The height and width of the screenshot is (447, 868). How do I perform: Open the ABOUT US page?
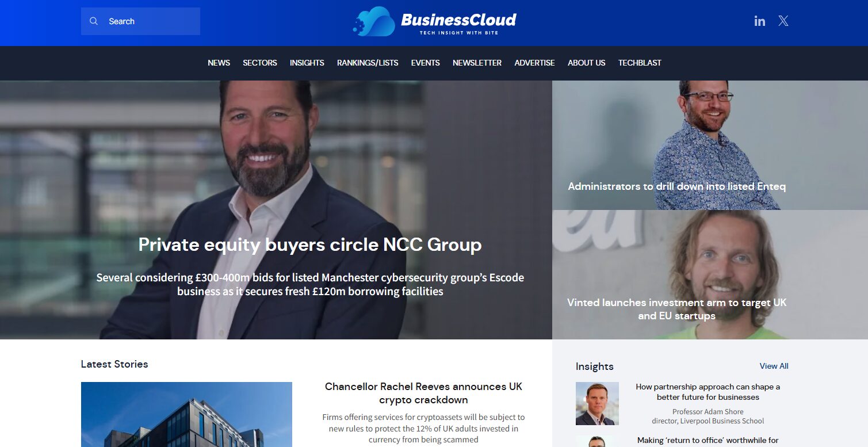(x=587, y=63)
